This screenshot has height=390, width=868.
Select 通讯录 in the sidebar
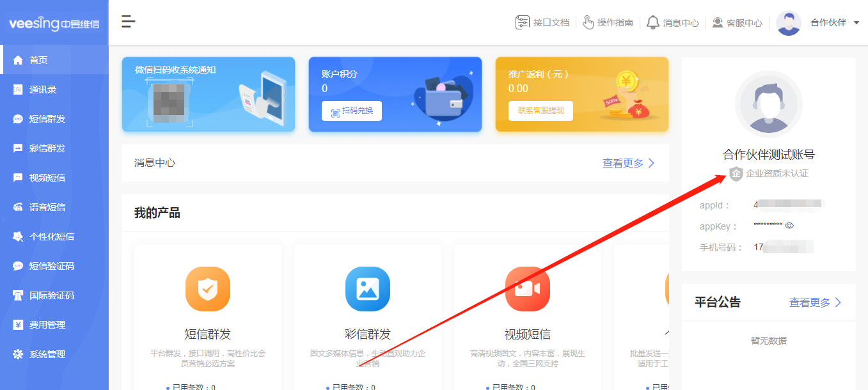pos(43,90)
